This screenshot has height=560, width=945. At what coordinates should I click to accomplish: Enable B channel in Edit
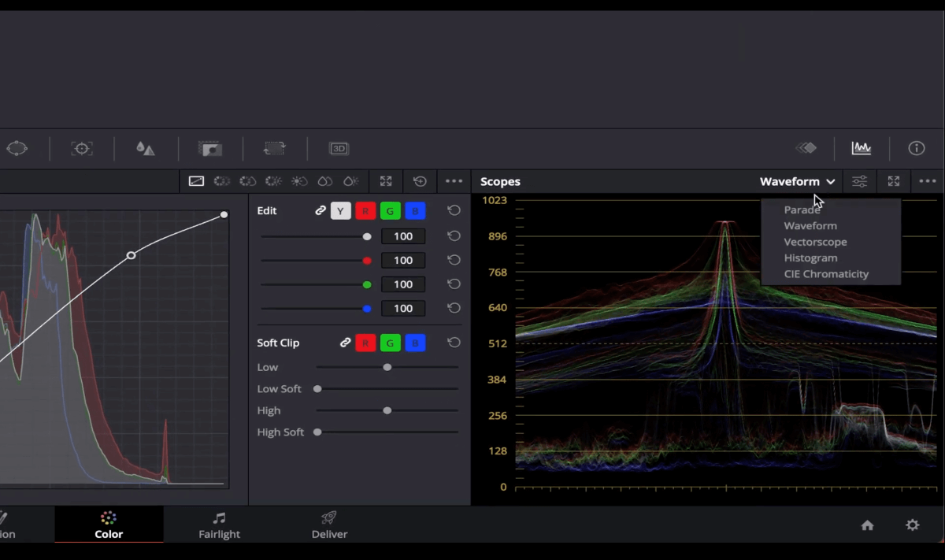point(415,210)
